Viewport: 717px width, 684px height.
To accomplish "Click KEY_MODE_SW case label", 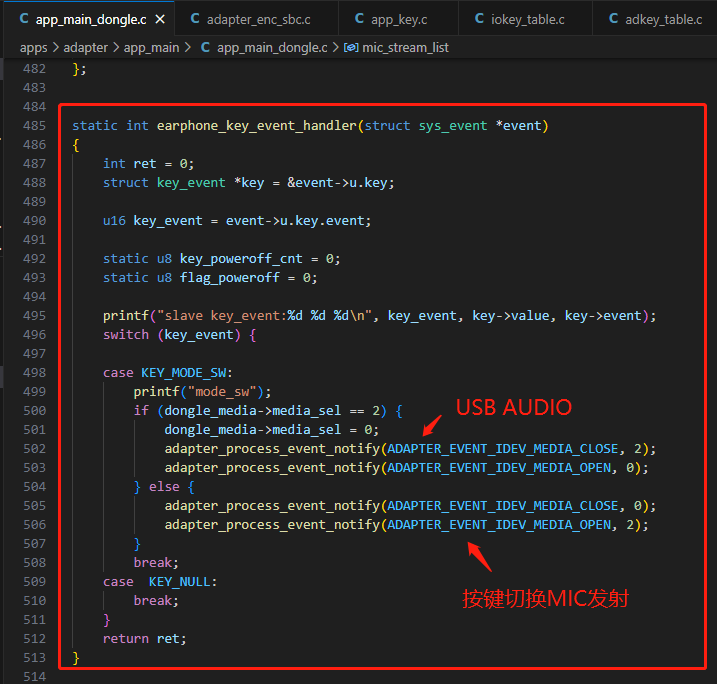I will click(x=183, y=373).
